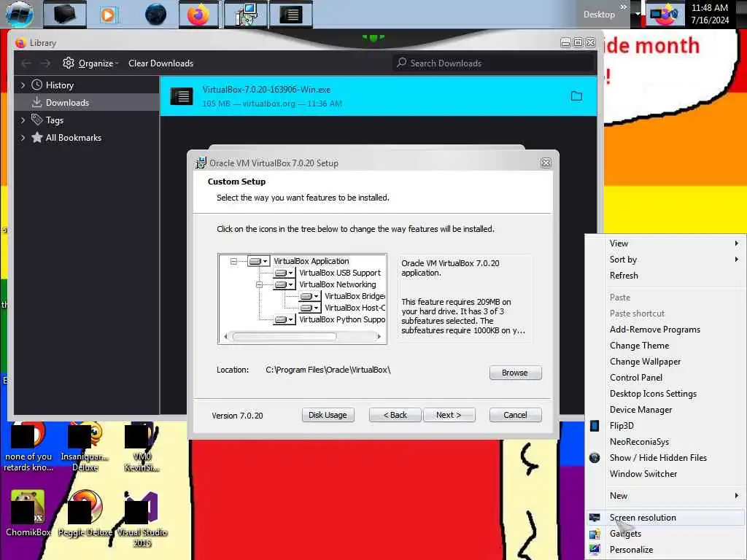Switch to Firefox in the taskbar
The width and height of the screenshot is (747, 560).
198,15
